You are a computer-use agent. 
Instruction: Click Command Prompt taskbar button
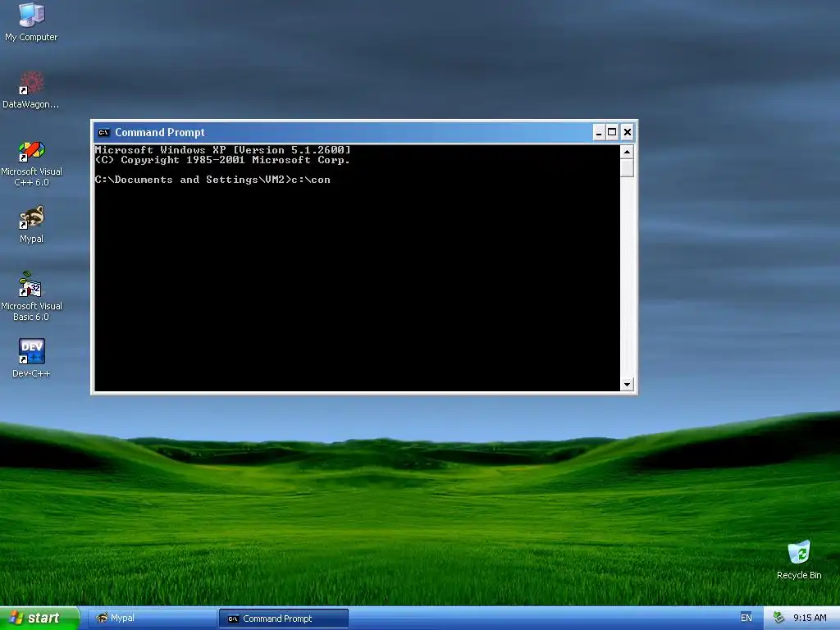pos(284,619)
